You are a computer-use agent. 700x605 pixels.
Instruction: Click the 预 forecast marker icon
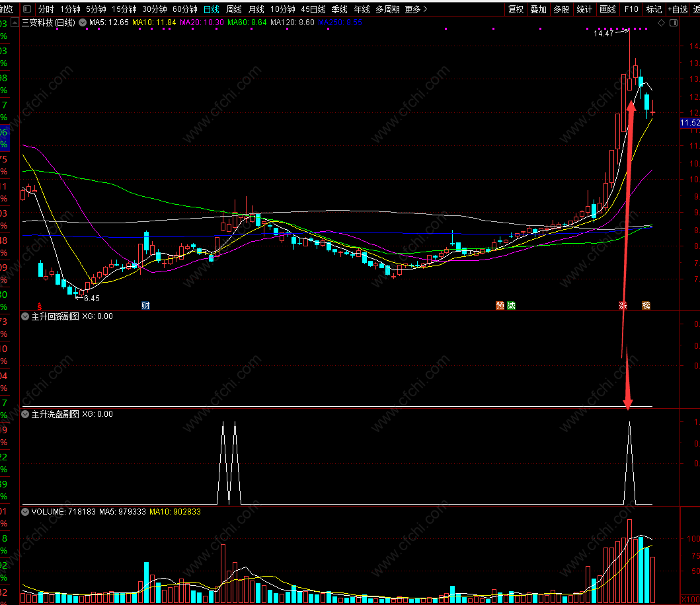click(500, 306)
